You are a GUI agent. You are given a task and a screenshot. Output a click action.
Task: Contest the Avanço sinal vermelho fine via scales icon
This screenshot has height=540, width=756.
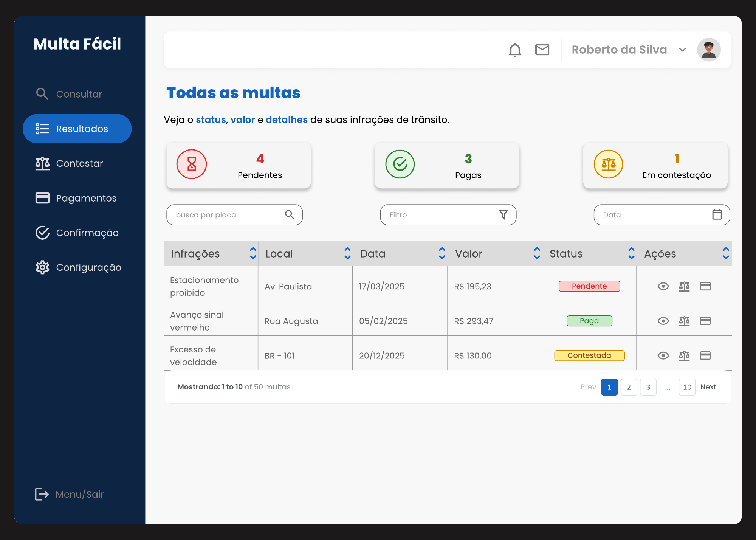[x=684, y=321]
